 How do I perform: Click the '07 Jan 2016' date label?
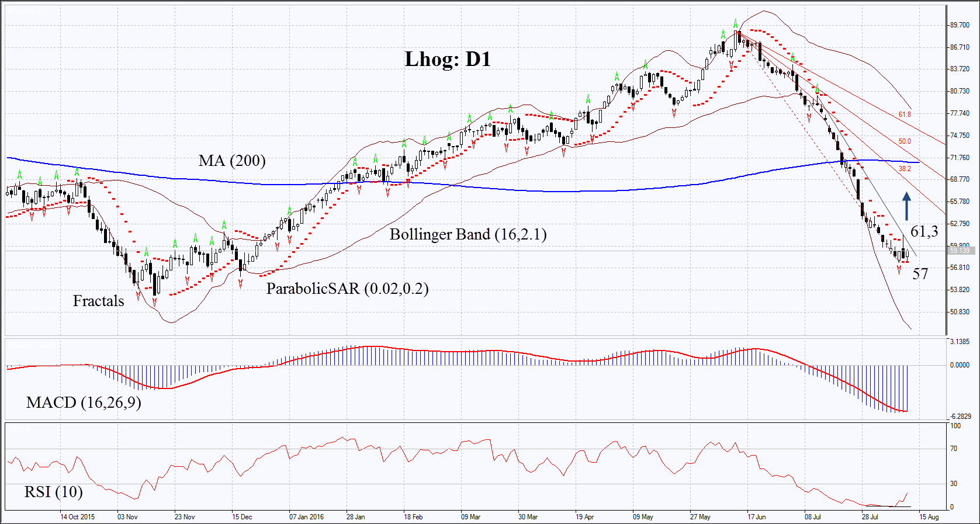click(x=306, y=517)
